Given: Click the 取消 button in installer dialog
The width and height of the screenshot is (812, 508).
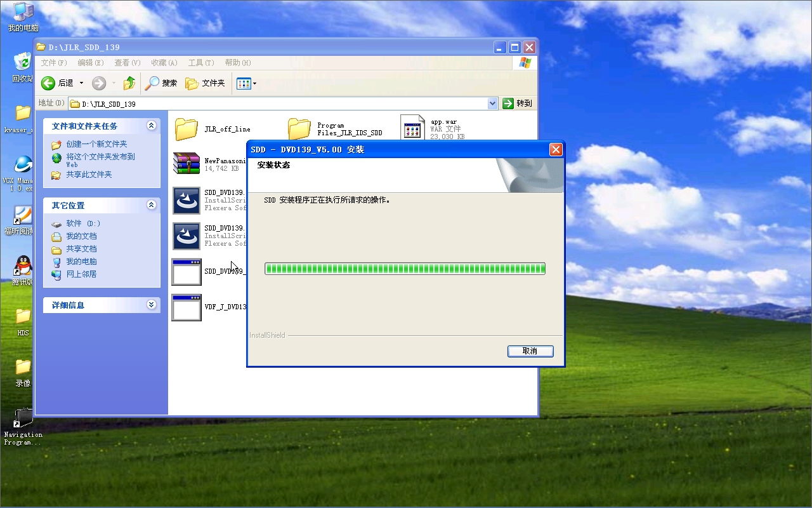Looking at the screenshot, I should [530, 351].
